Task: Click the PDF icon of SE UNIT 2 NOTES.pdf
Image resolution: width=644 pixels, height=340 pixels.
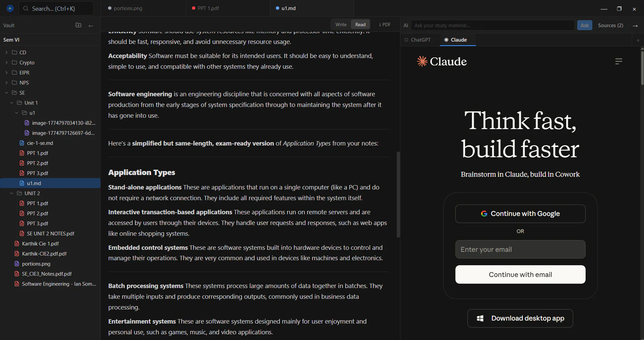Action: click(22, 233)
